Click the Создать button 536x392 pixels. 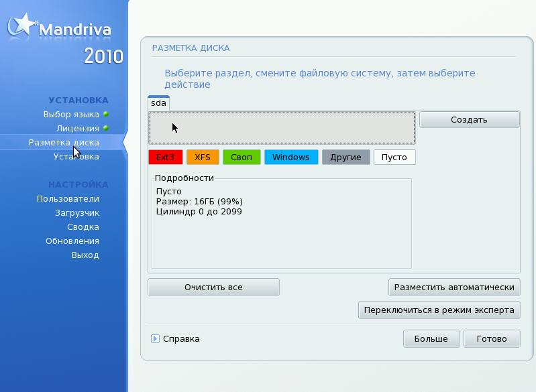point(470,120)
